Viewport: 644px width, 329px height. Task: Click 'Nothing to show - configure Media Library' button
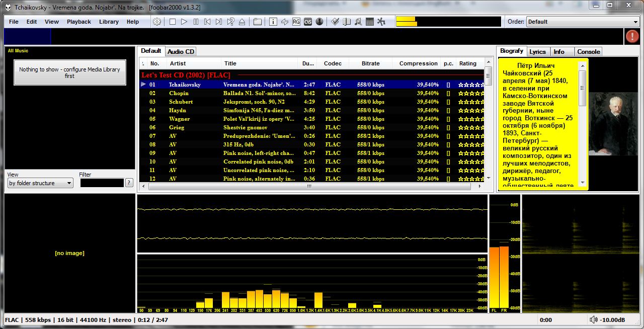tap(69, 72)
